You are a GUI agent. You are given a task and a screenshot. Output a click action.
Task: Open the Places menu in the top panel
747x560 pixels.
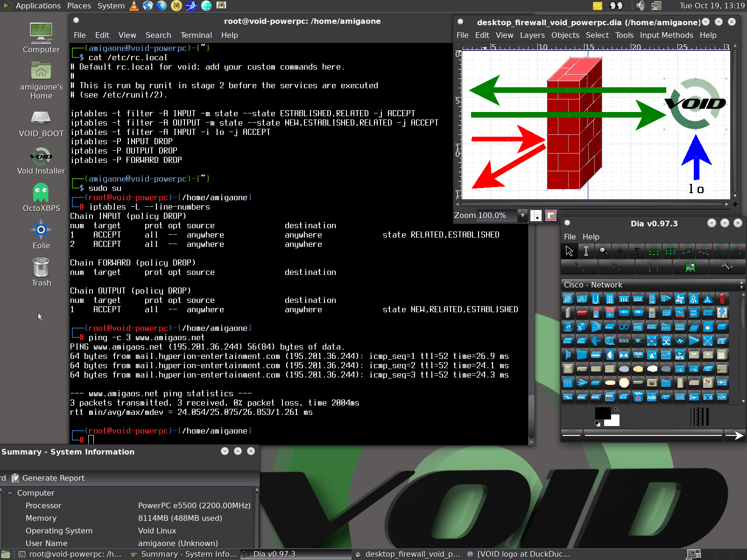point(79,6)
